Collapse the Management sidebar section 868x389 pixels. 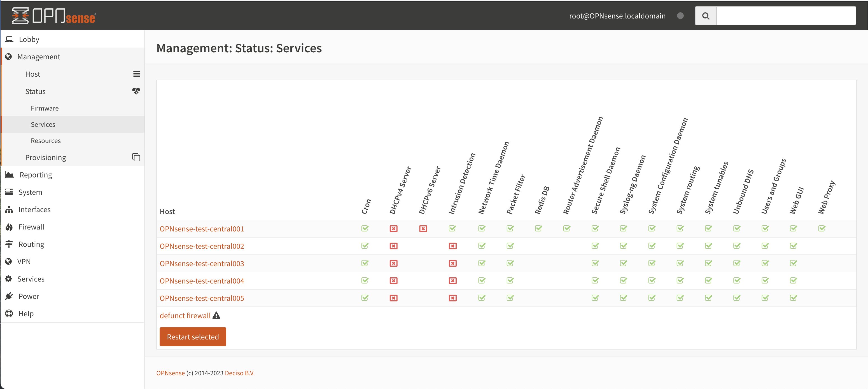(x=39, y=57)
